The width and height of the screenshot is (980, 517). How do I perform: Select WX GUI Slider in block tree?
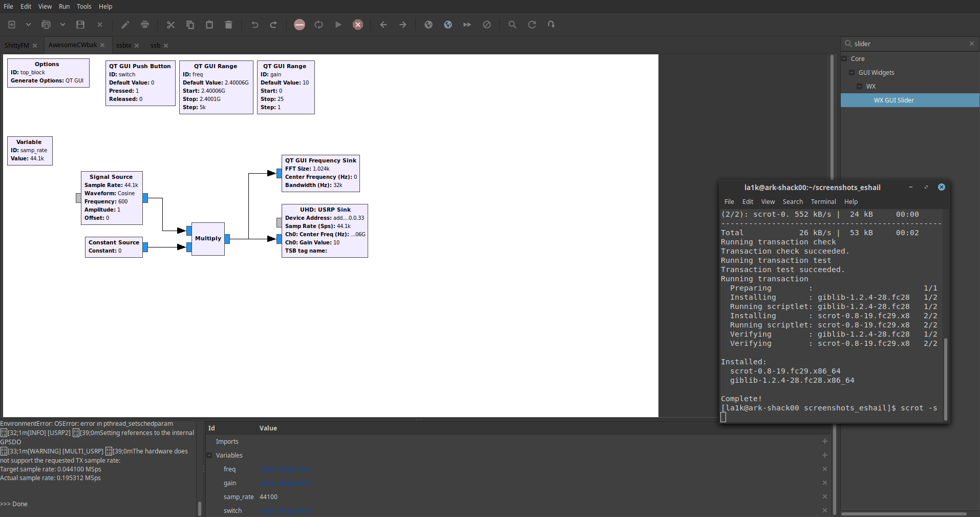893,100
